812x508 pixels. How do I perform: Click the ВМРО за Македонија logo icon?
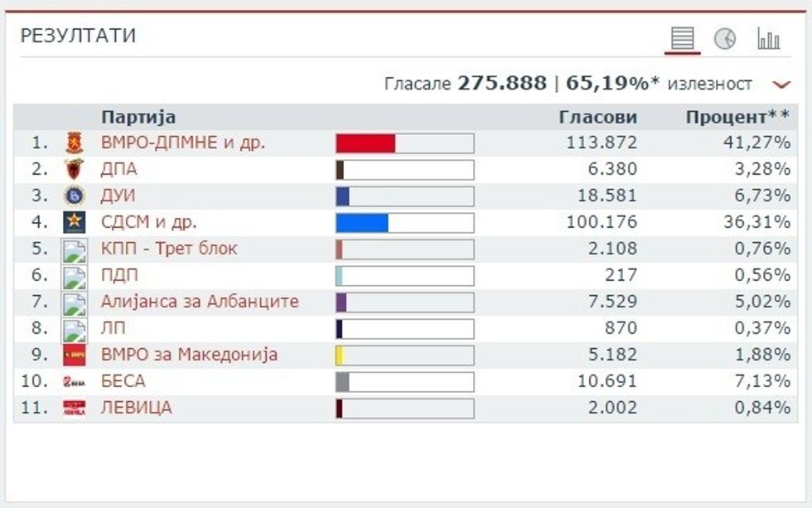click(x=75, y=355)
